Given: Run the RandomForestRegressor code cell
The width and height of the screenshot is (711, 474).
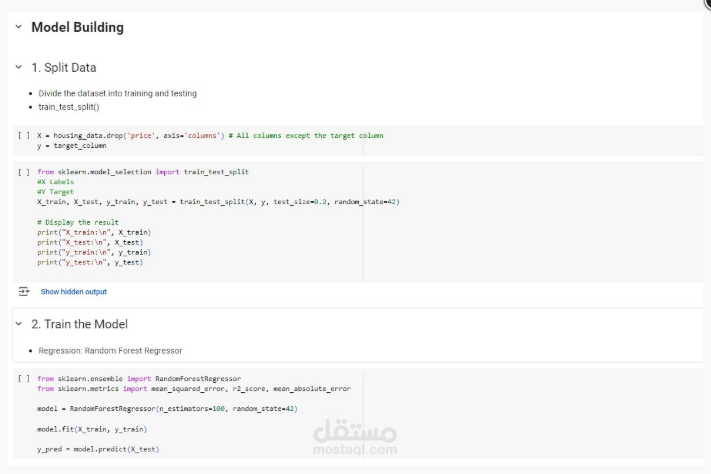Looking at the screenshot, I should pyautogui.click(x=23, y=379).
